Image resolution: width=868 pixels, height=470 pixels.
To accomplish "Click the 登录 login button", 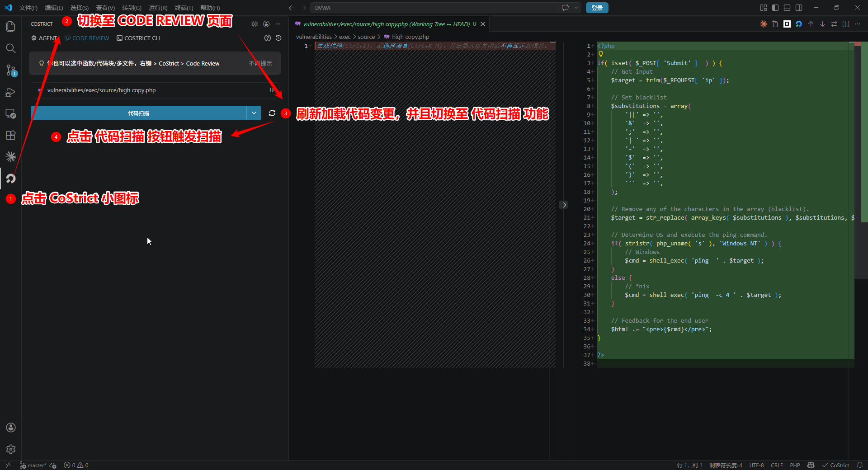I will click(x=597, y=8).
